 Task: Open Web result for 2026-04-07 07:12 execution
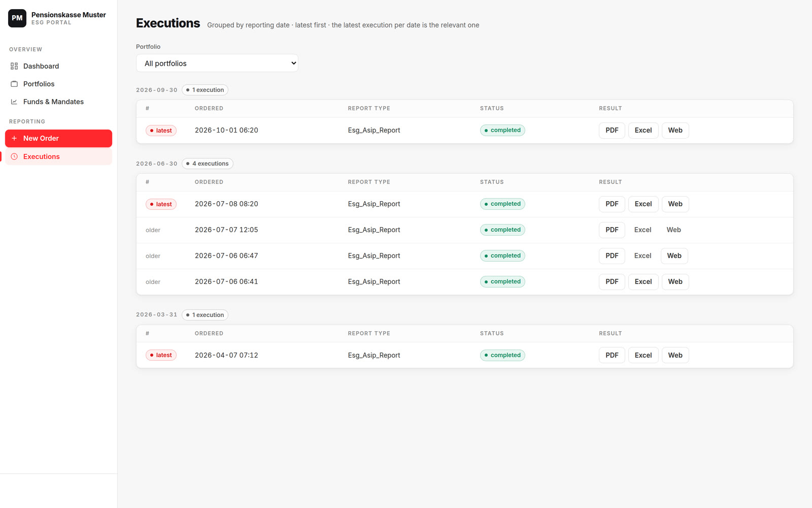coord(675,356)
